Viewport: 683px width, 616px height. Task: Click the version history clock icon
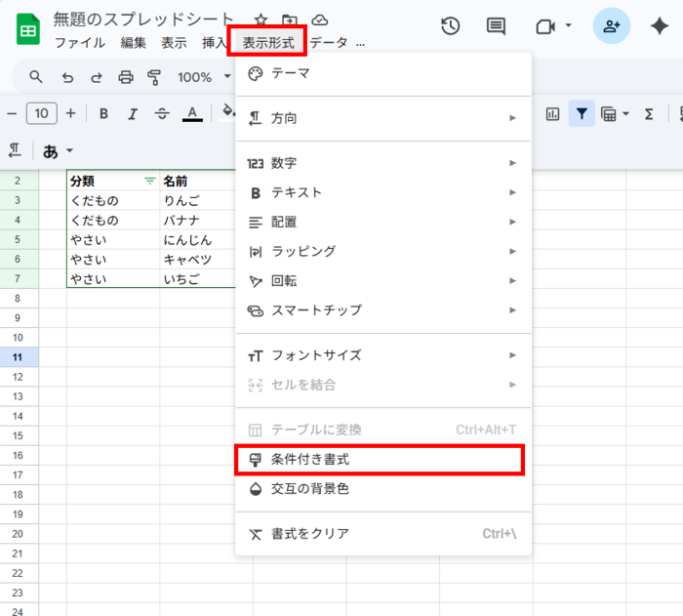[x=451, y=26]
